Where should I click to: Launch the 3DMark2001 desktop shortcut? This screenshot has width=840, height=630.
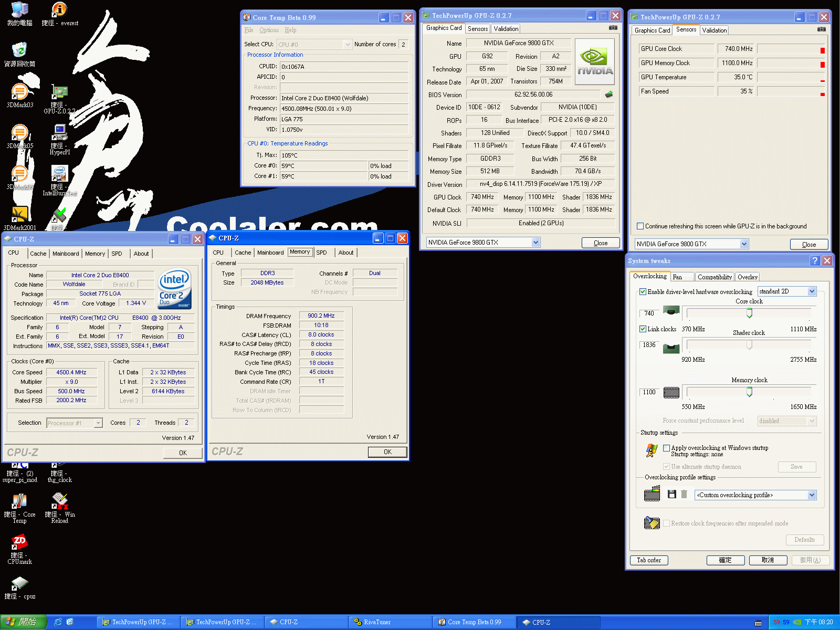point(19,218)
